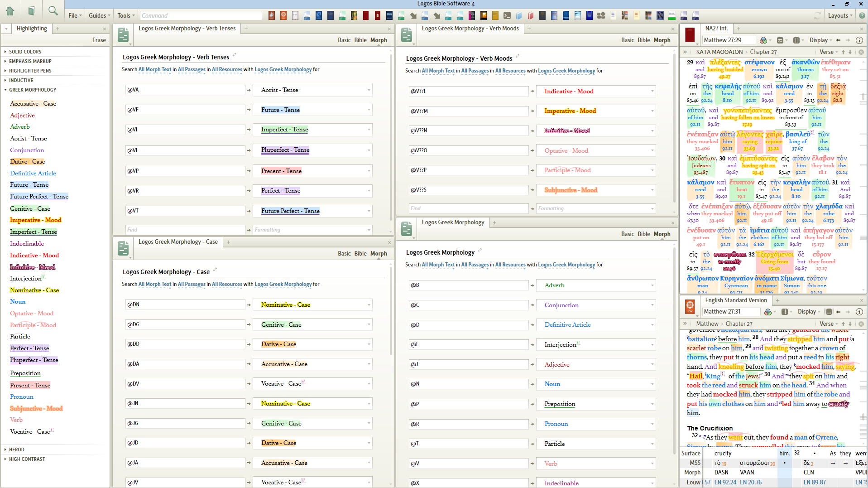
Task: Expand the HEROD palette
Action: [x=16, y=450]
